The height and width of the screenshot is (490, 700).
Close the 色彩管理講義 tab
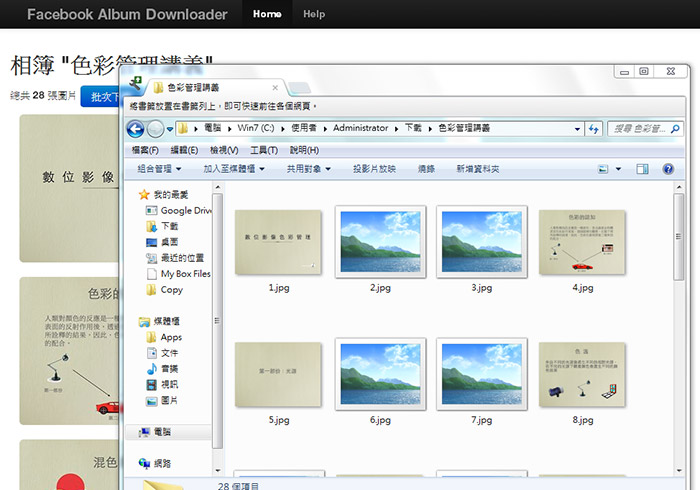[x=275, y=88]
